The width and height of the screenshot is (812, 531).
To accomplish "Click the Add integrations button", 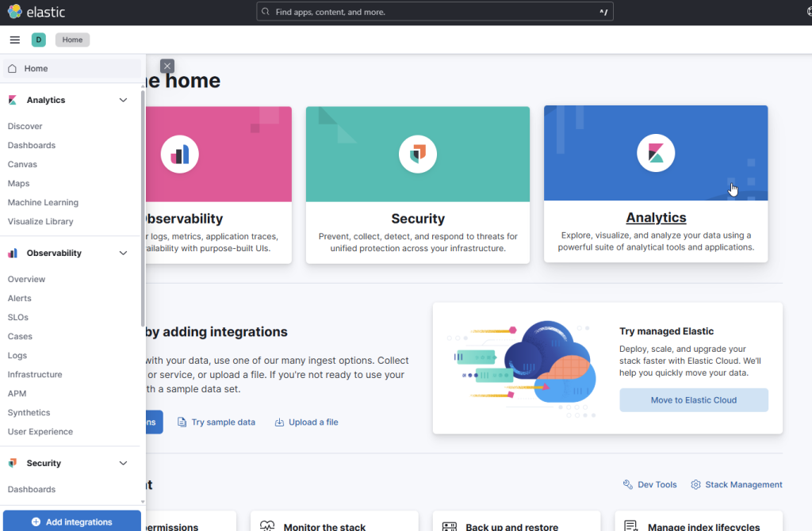I will (x=71, y=521).
